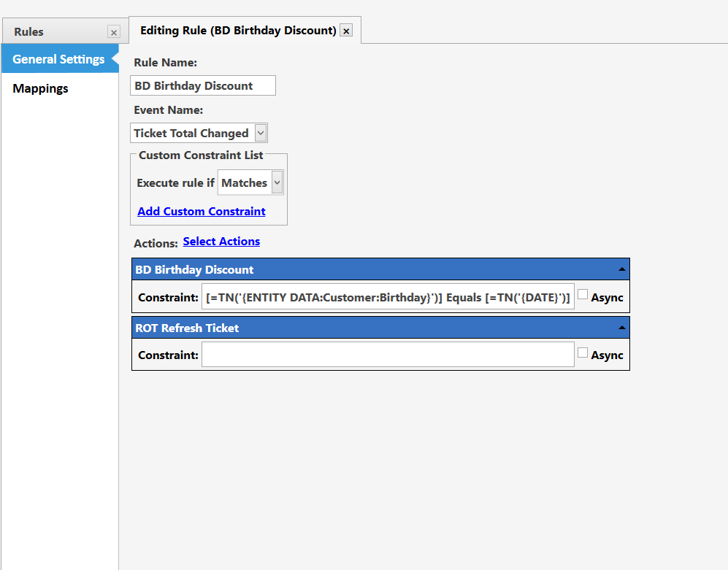
Task: Click the BD Birthday Discount constraint field
Action: [x=388, y=297]
